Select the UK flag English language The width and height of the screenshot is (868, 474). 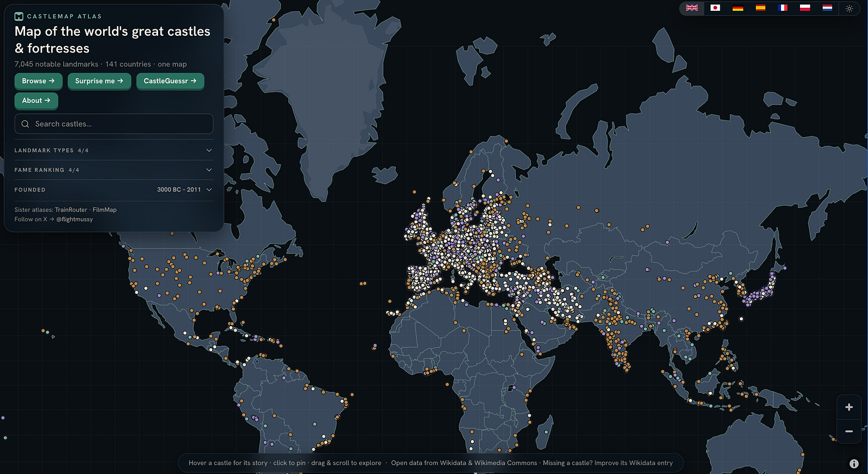[x=692, y=8]
